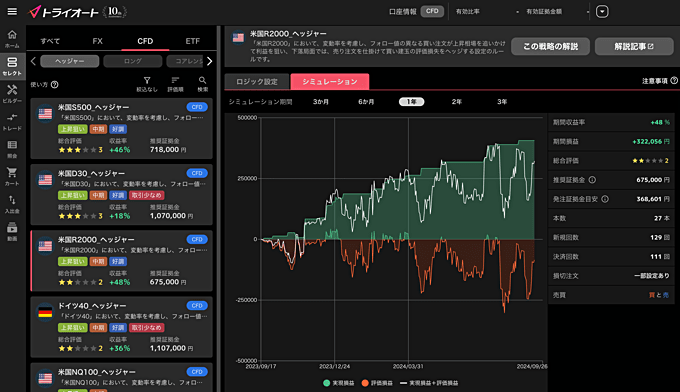Viewport: 680px width, 392px height.
Task: Open the Select (セレクト) sidebar icon
Action: click(x=12, y=66)
